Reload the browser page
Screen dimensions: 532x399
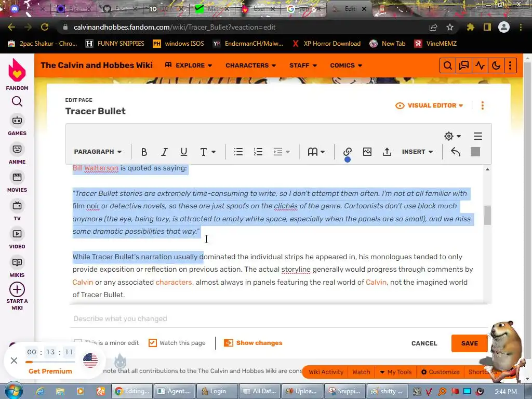45,27
